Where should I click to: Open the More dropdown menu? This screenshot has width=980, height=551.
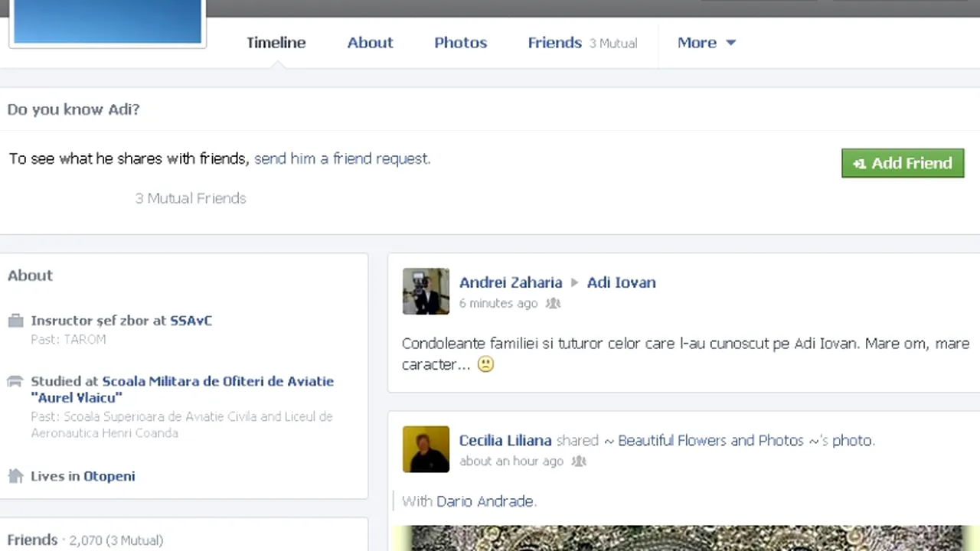click(706, 43)
